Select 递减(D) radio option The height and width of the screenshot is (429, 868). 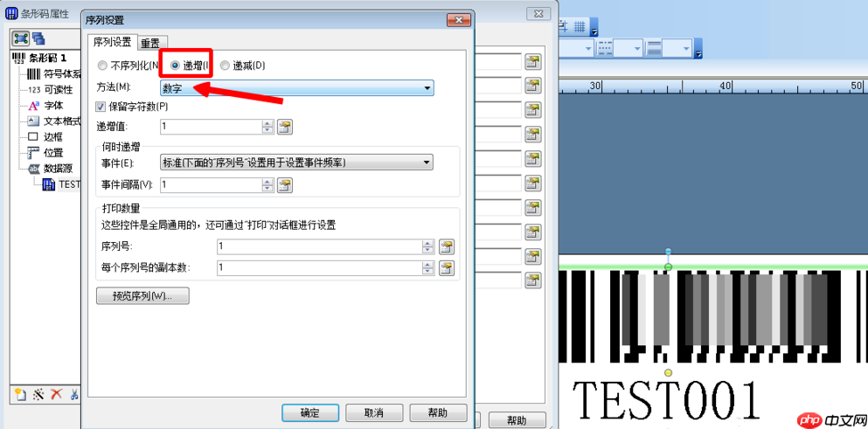click(x=224, y=66)
